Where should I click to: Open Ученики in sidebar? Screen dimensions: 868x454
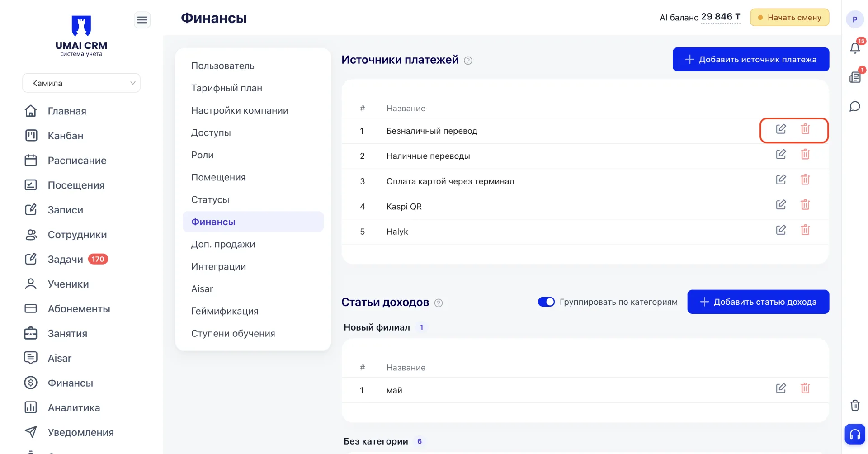click(x=68, y=284)
